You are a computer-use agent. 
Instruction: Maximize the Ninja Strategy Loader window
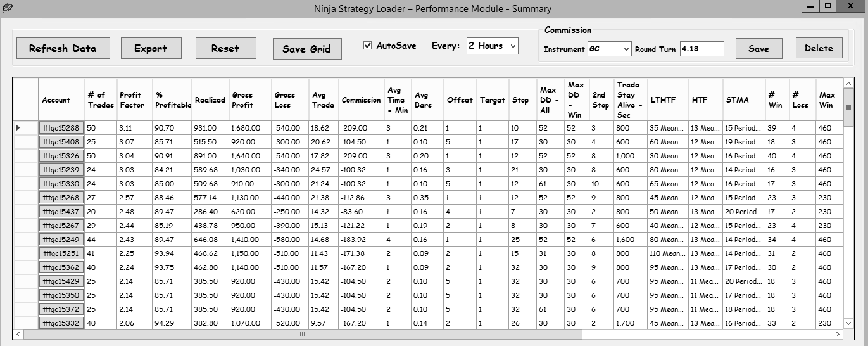coord(828,6)
